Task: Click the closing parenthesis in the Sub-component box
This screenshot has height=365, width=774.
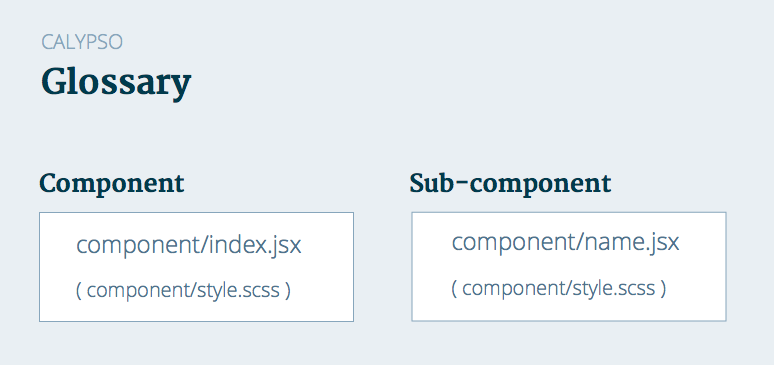Action: [x=663, y=288]
